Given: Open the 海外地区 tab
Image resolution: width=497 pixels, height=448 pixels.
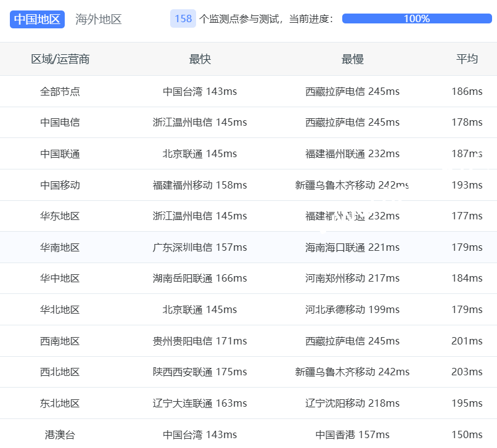Looking at the screenshot, I should click(x=99, y=19).
